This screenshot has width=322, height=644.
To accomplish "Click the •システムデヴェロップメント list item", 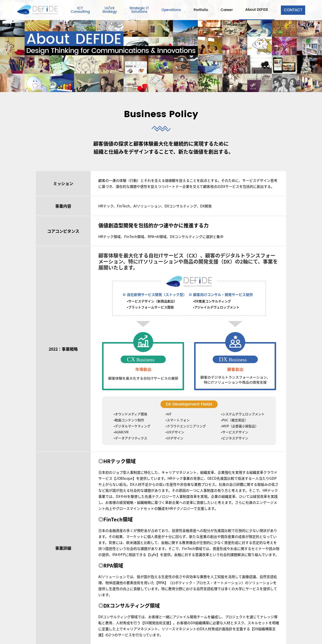I will [243, 414].
